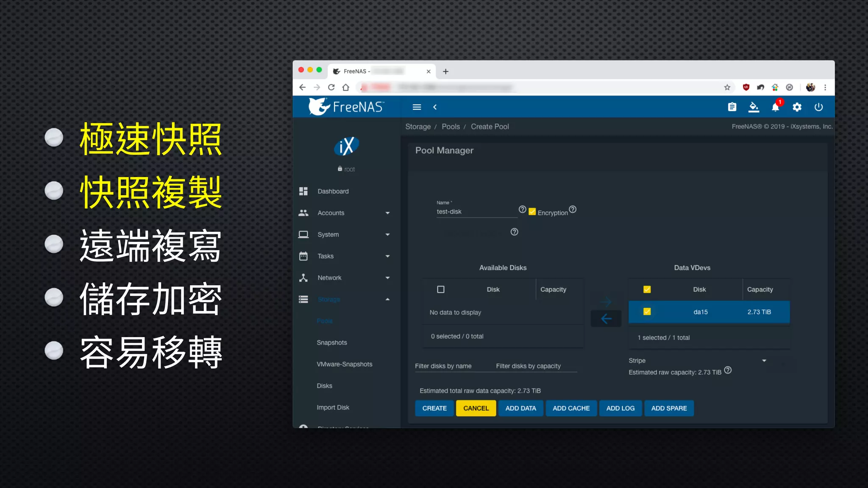The width and height of the screenshot is (868, 488).
Task: Click the theme paint bucket icon
Action: 754,107
